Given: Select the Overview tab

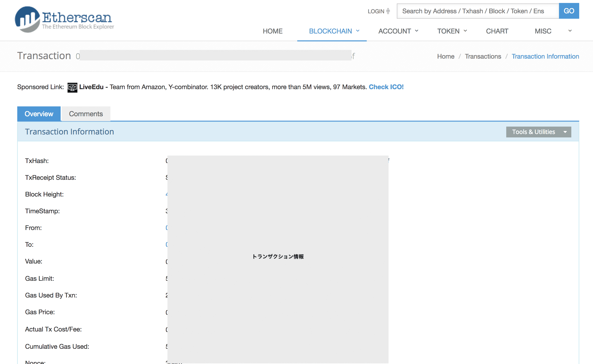Looking at the screenshot, I should (39, 114).
